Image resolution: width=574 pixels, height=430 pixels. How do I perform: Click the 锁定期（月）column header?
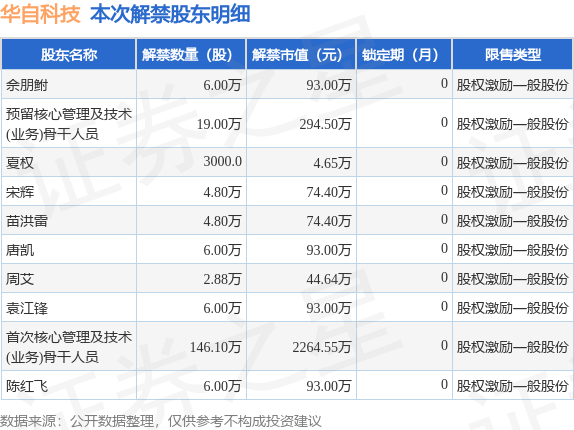click(x=404, y=55)
